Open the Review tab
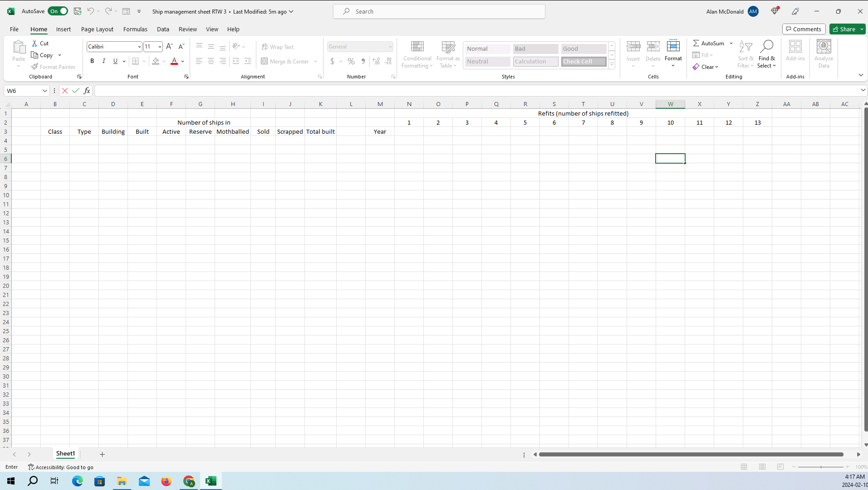 point(188,29)
